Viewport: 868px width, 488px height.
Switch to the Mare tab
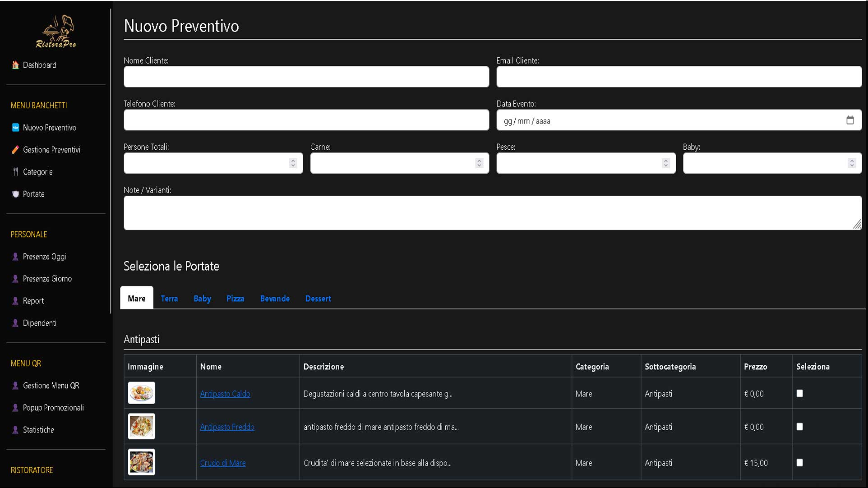point(137,298)
